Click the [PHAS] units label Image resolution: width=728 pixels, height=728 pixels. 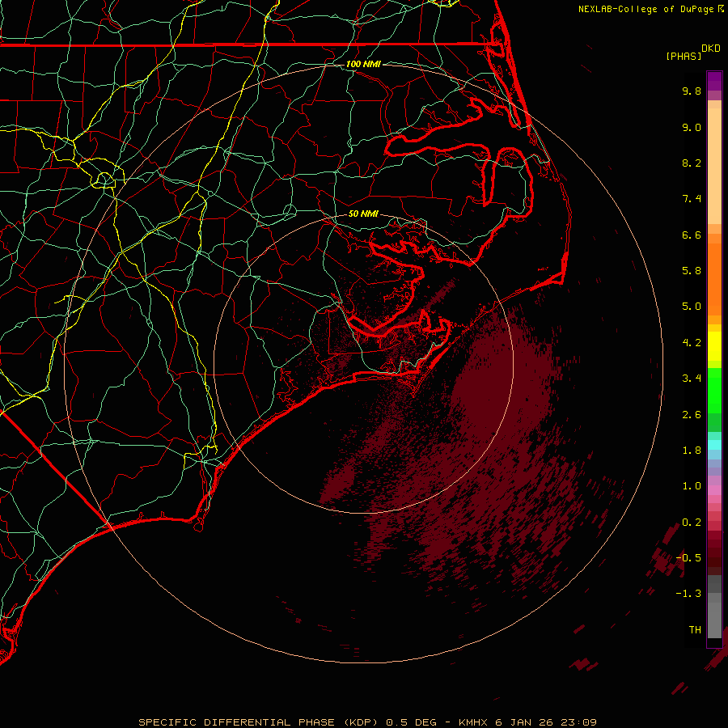click(684, 57)
